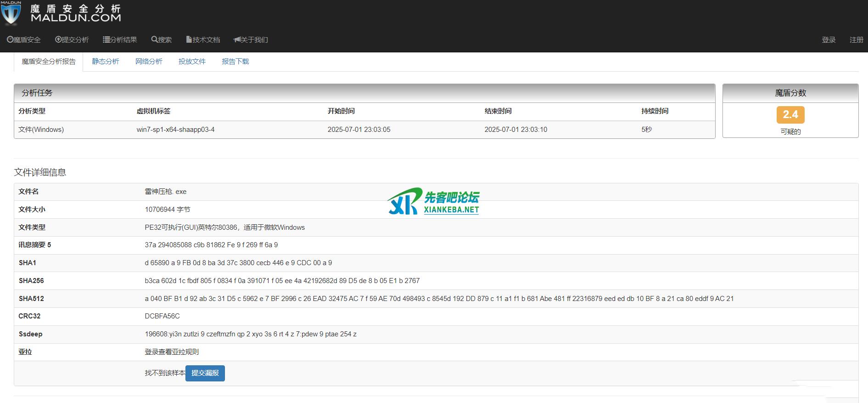Click 登录查看亚拉规则 text

tap(172, 352)
